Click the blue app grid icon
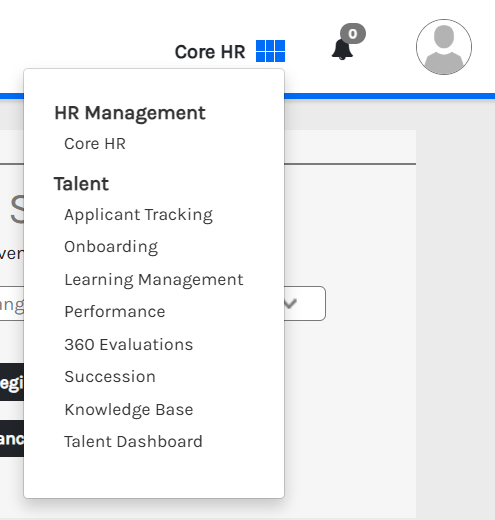This screenshot has width=495, height=520. [x=270, y=51]
